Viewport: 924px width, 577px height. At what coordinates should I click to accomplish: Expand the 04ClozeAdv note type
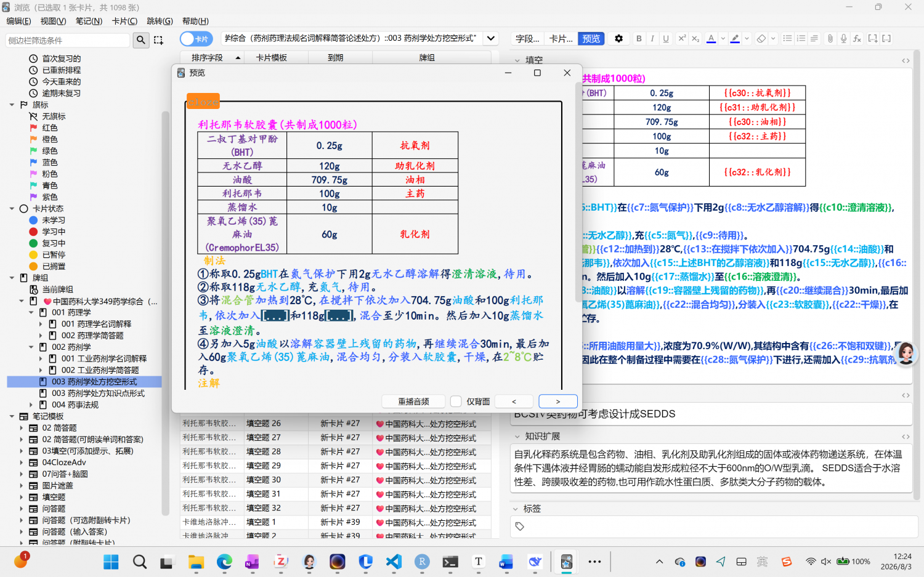22,462
